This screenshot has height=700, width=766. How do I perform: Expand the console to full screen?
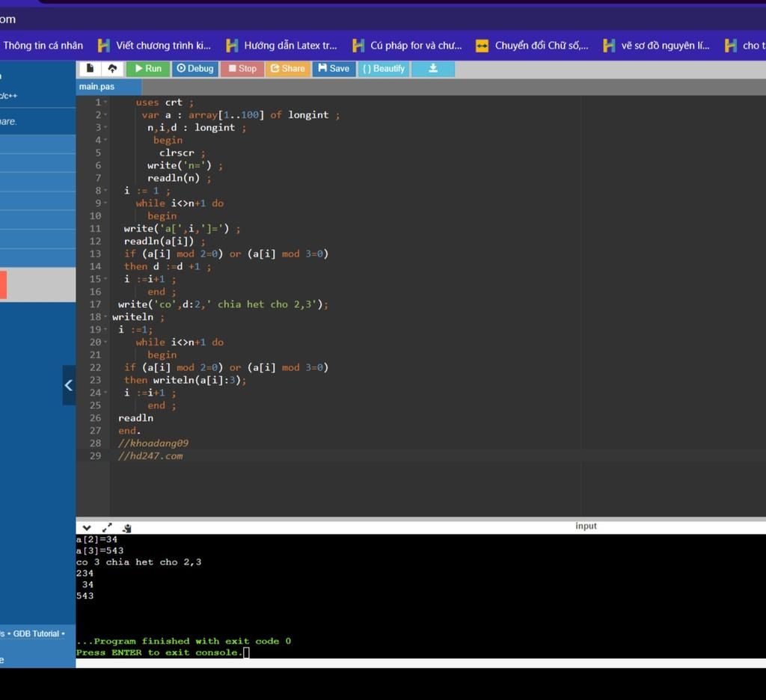107,527
